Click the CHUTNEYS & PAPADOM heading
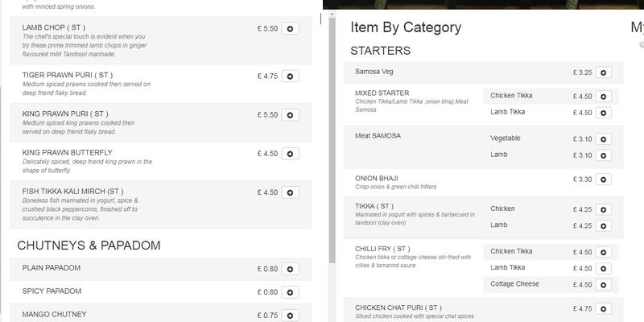 [x=89, y=246]
